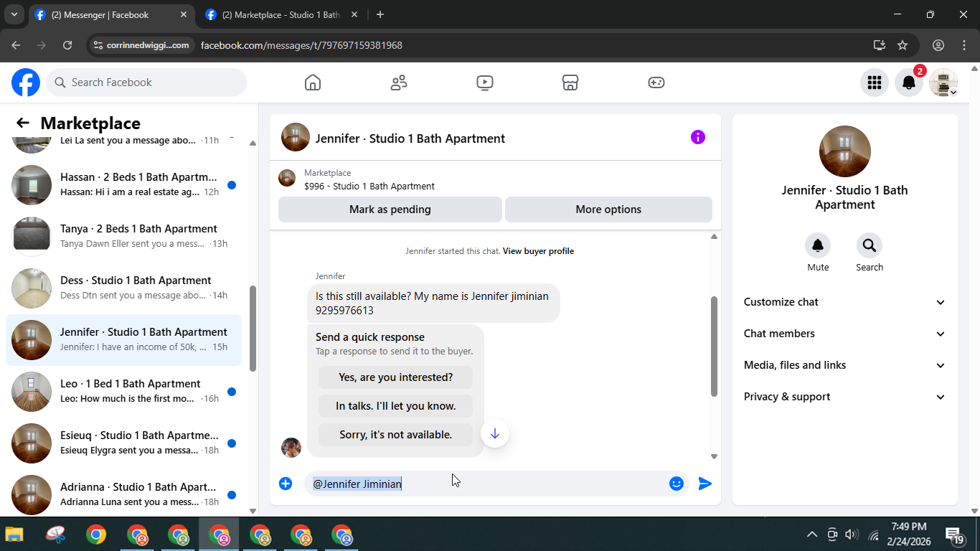Click the Search Facebook field

pos(146,83)
